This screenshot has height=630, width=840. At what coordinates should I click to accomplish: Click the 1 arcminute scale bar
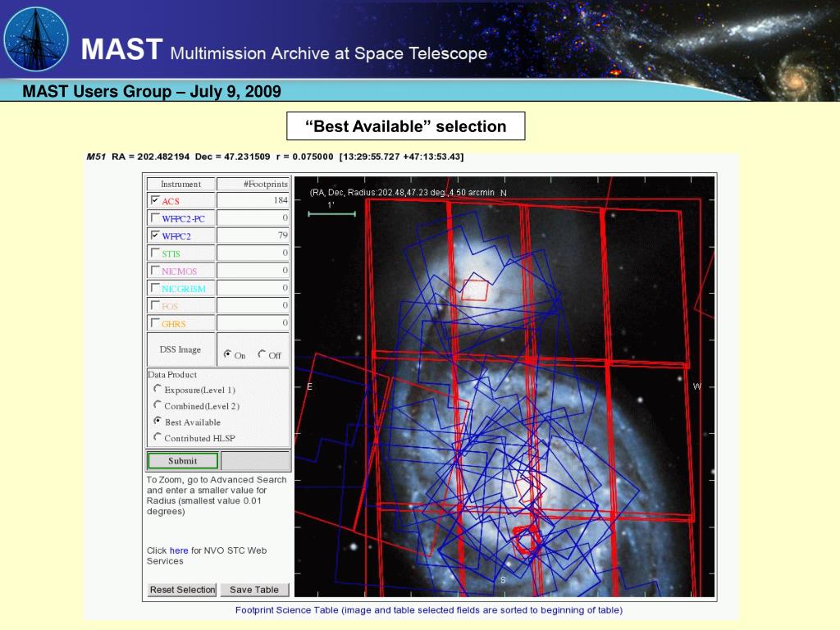point(331,214)
